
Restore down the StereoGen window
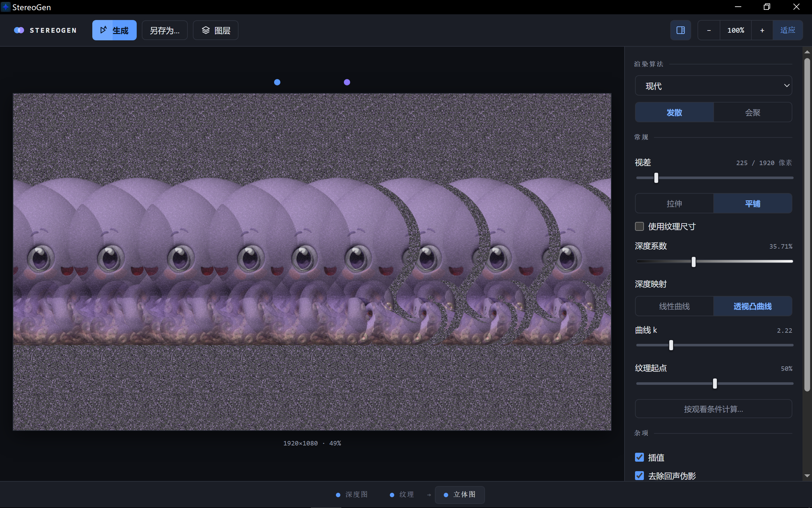click(767, 7)
